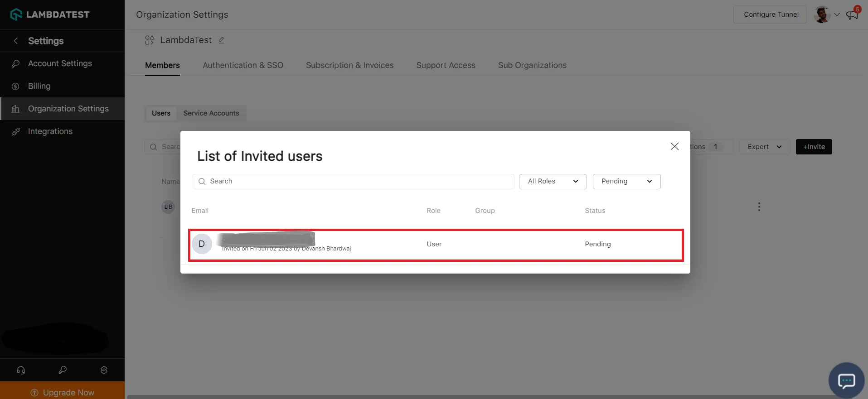
Task: Click the back arrow beside Settings
Action: point(16,41)
